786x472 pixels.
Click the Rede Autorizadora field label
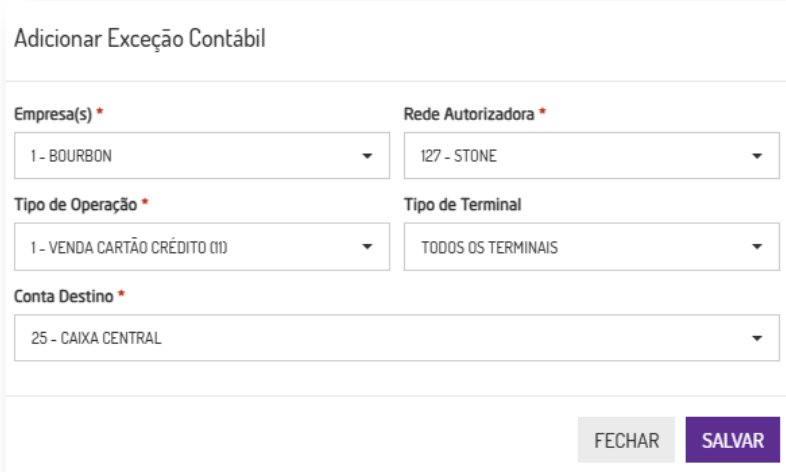(469, 114)
